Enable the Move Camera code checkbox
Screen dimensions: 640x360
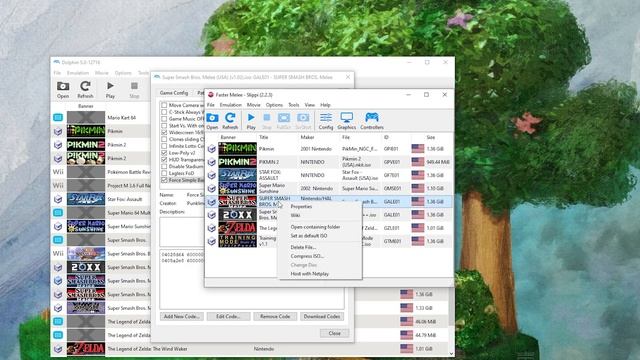[x=164, y=105]
